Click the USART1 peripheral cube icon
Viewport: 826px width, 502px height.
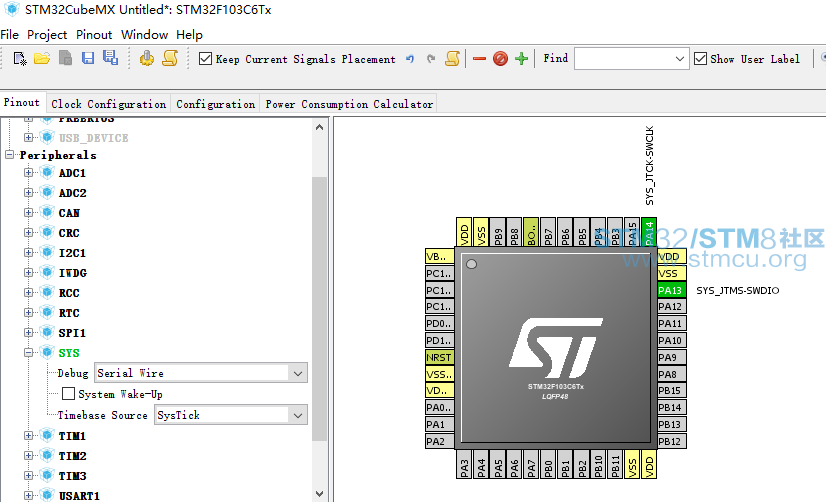47,495
